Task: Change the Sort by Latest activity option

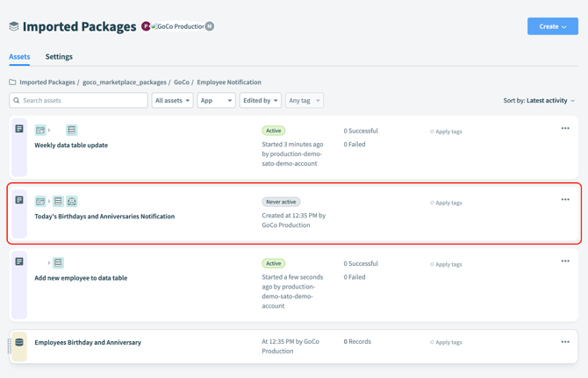Action: click(550, 101)
